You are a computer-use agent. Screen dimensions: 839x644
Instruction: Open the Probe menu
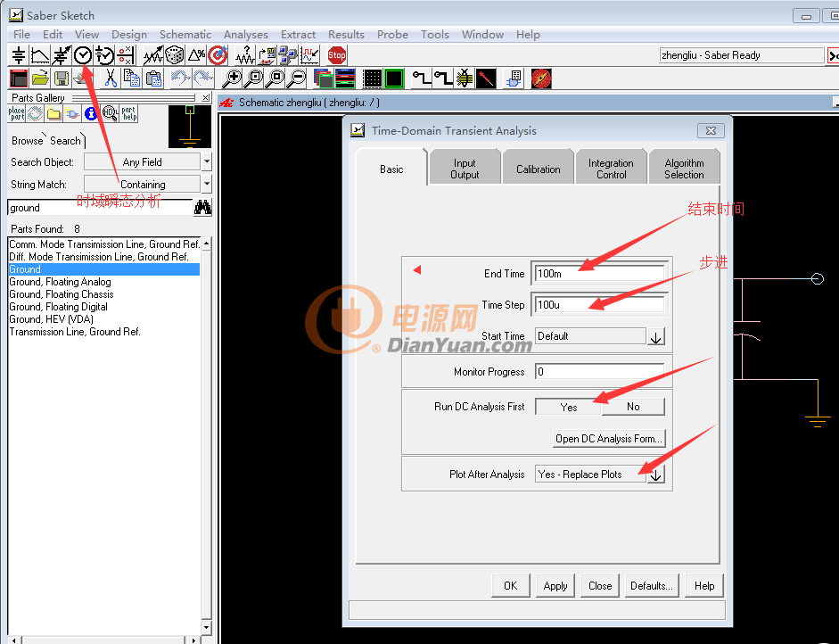pyautogui.click(x=392, y=35)
